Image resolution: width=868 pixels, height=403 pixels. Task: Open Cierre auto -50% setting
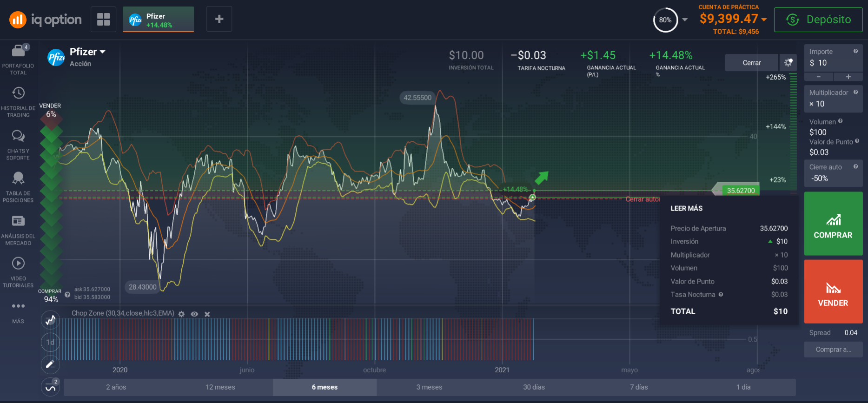click(x=833, y=173)
